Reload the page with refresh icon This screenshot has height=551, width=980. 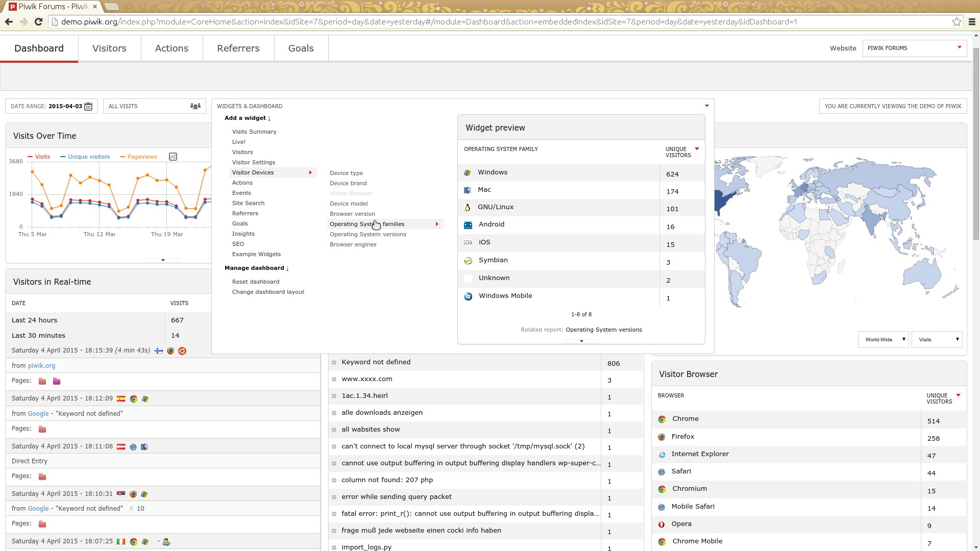(38, 22)
